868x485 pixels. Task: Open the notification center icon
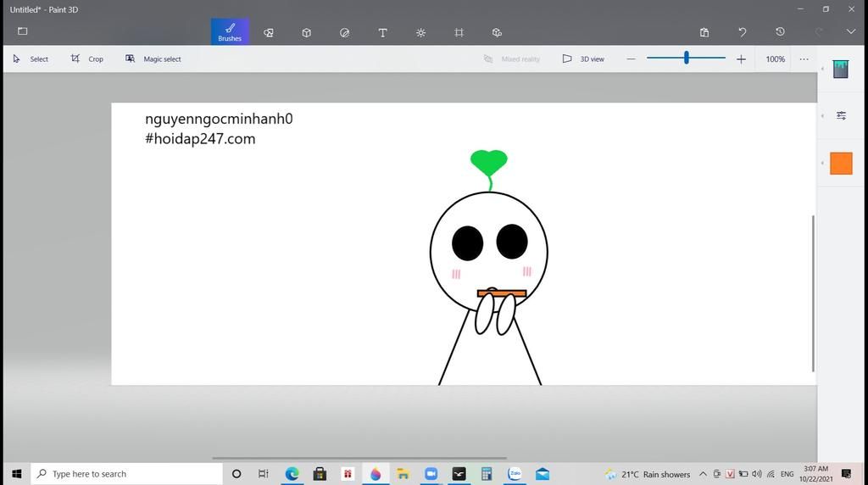(x=847, y=473)
